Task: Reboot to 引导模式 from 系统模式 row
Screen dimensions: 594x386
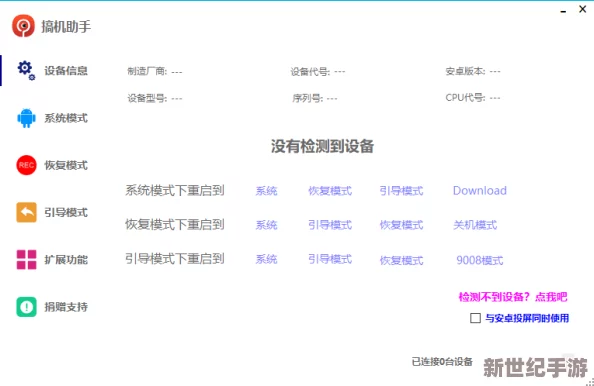Action: tap(402, 191)
